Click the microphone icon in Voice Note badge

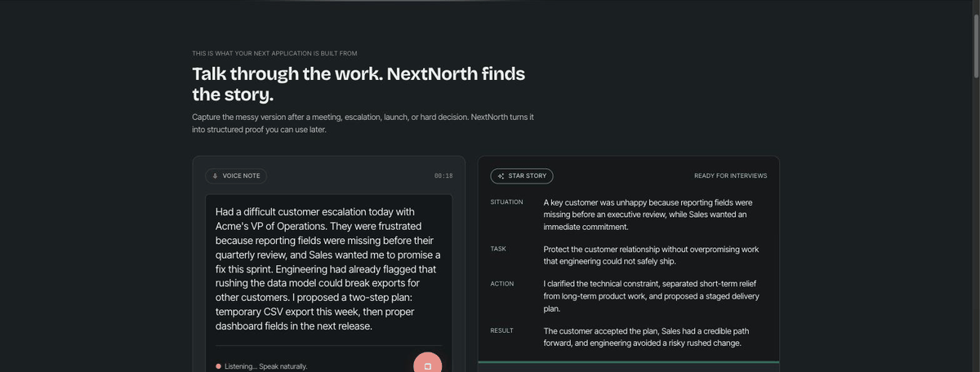coord(216,175)
